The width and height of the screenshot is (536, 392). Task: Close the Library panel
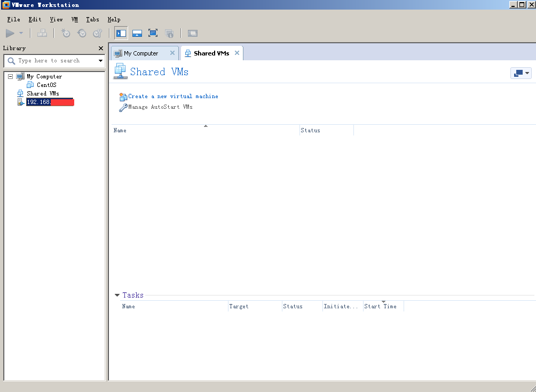(x=100, y=48)
